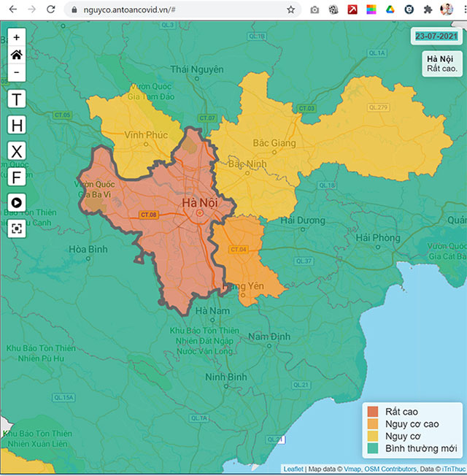
Task: Click the T map control button
Action: coord(16,99)
